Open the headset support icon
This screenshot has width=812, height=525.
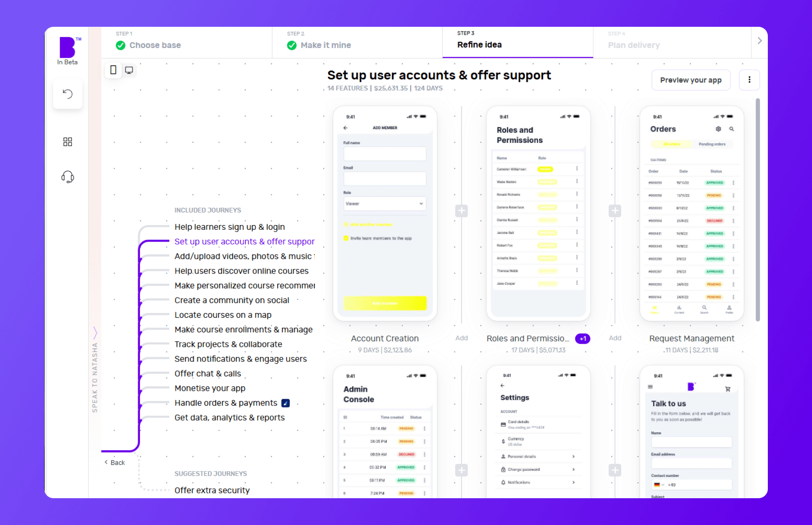68,177
